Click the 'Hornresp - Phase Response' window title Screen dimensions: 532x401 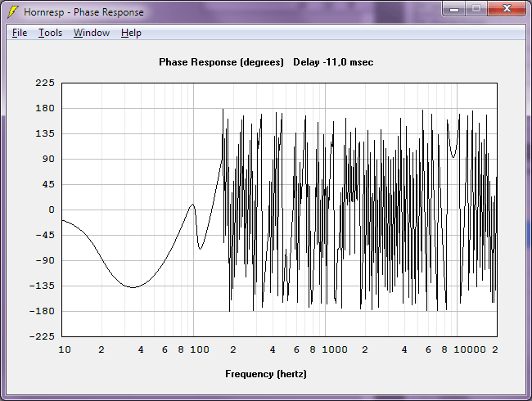click(x=83, y=12)
